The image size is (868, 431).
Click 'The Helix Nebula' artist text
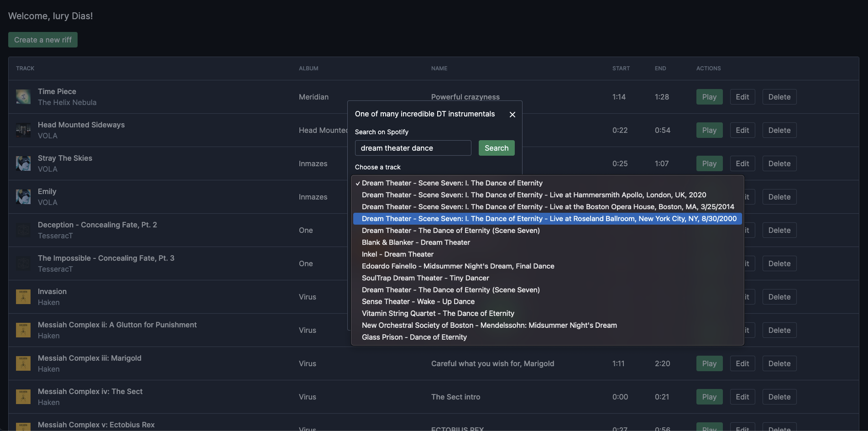(x=67, y=102)
